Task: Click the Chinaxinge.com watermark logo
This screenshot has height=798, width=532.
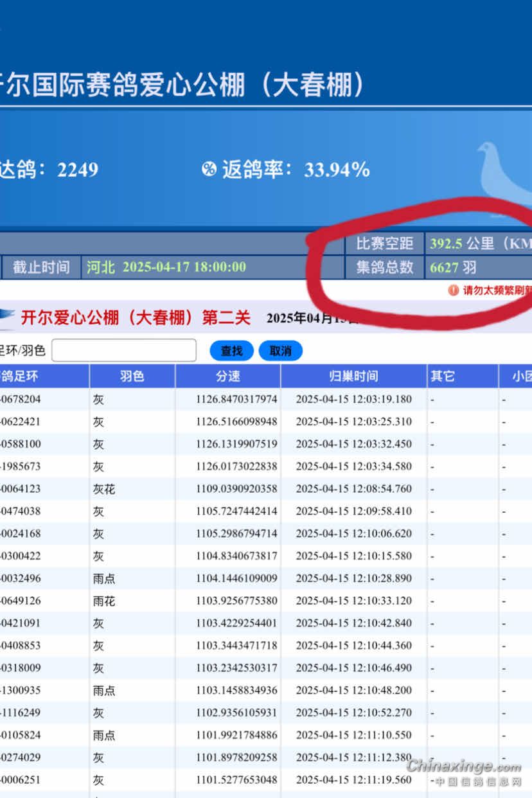Action: tap(464, 767)
